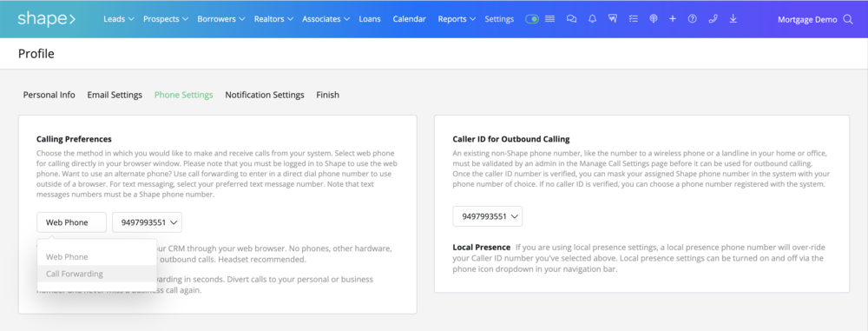Screen dimensions: 868x331
Task: Click the Local Presence label
Action: pos(482,248)
